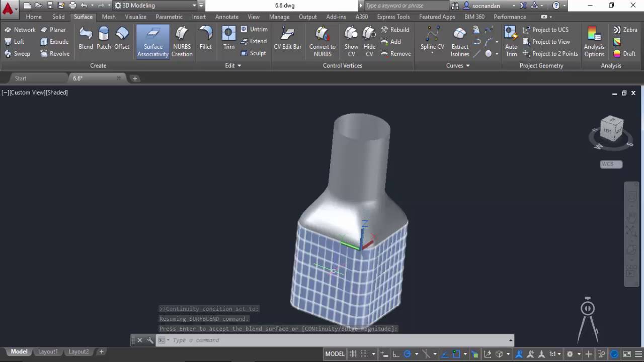
Task: Open the Spline CV dropdown arrow
Action: (432, 53)
